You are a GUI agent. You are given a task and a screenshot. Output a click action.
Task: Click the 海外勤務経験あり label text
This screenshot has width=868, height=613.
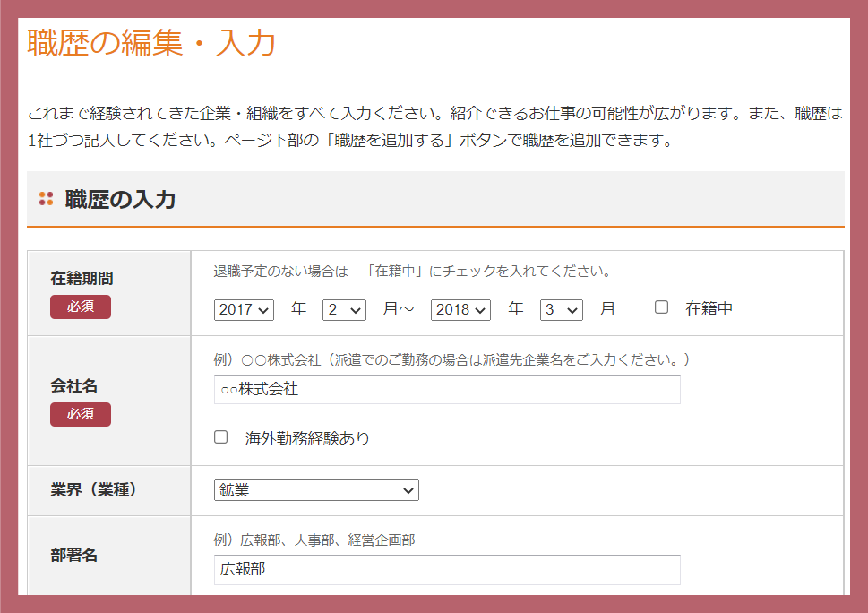point(307,438)
